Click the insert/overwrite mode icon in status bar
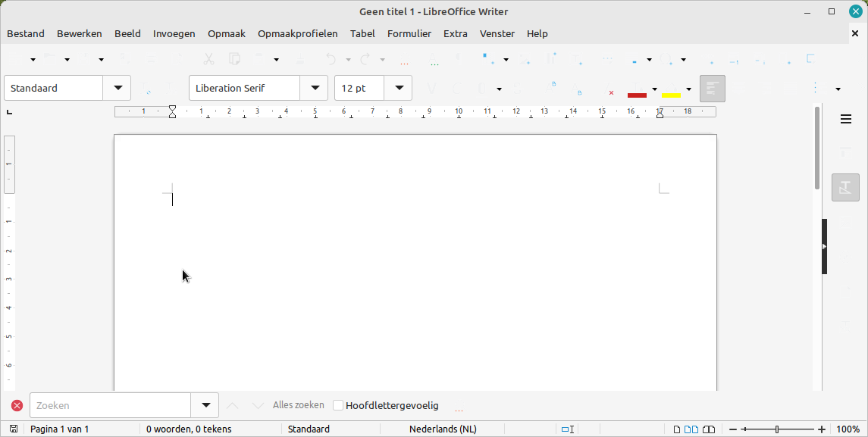Screen dimensions: 868x437 (x=568, y=429)
